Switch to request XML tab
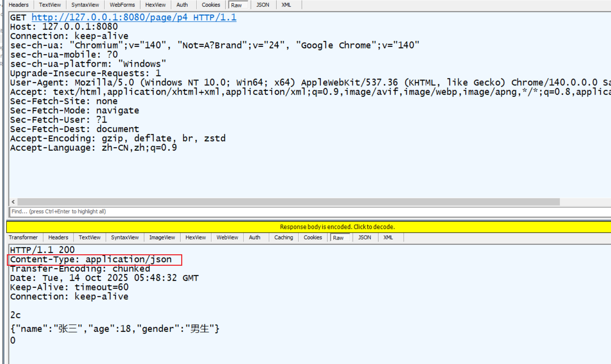This screenshot has width=611, height=364. click(x=286, y=5)
